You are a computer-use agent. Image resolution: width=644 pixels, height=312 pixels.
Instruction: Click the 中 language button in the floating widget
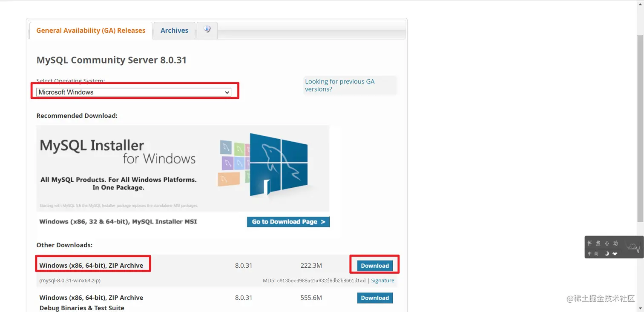click(x=589, y=254)
